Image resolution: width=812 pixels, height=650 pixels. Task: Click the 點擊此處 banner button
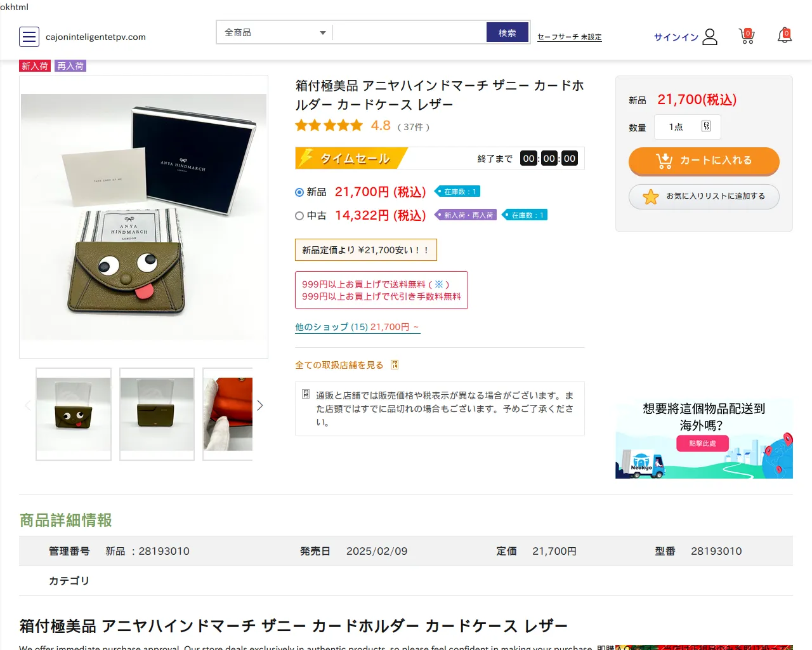tap(702, 443)
